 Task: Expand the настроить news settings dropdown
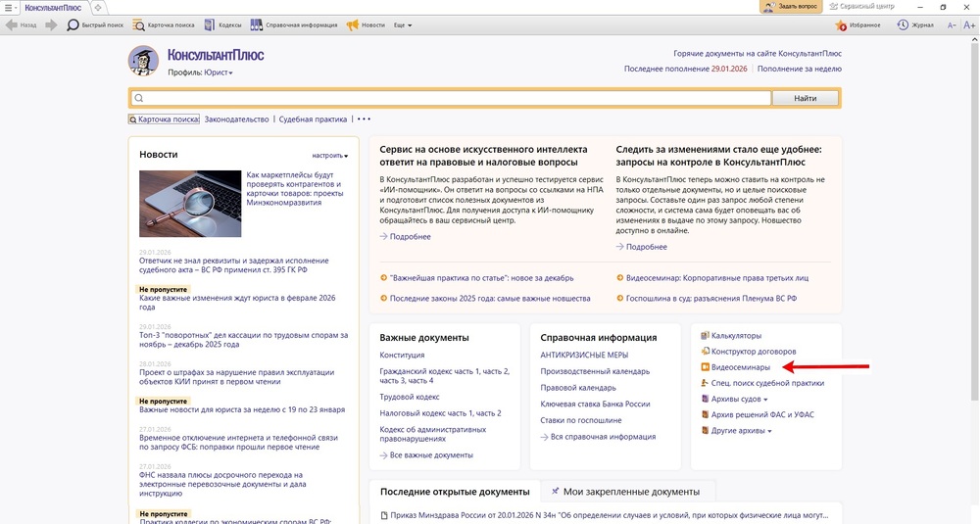click(330, 156)
